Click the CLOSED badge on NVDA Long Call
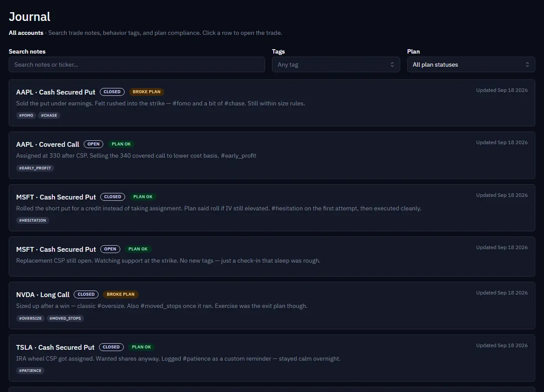Screen dimensions: 544x392 [86, 294]
